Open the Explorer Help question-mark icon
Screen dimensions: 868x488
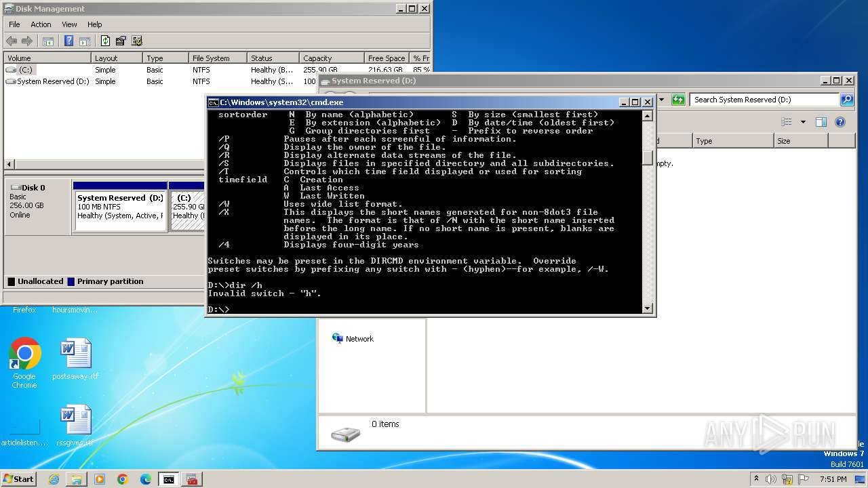840,122
